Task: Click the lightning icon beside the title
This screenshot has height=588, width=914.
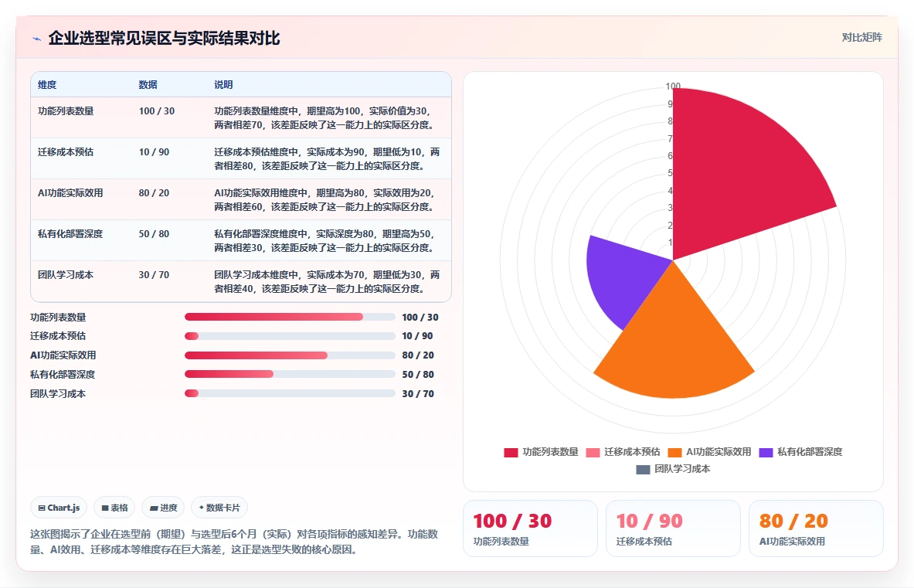Action: [x=37, y=39]
